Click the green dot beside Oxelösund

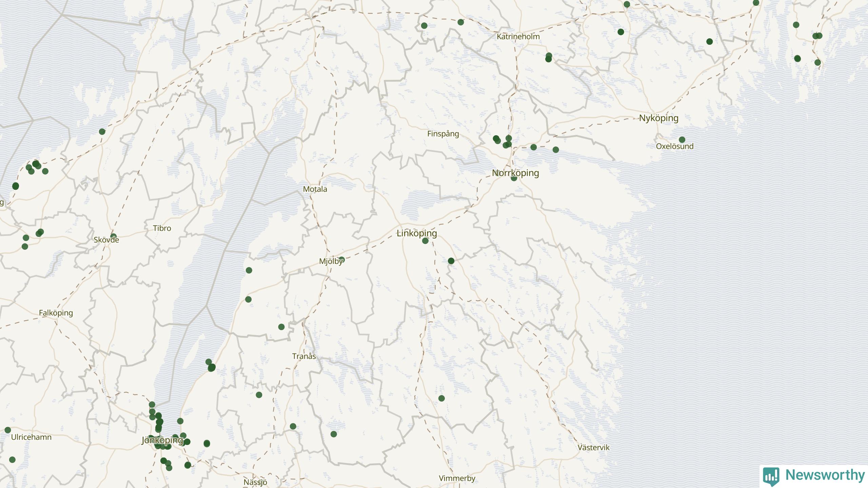(682, 140)
